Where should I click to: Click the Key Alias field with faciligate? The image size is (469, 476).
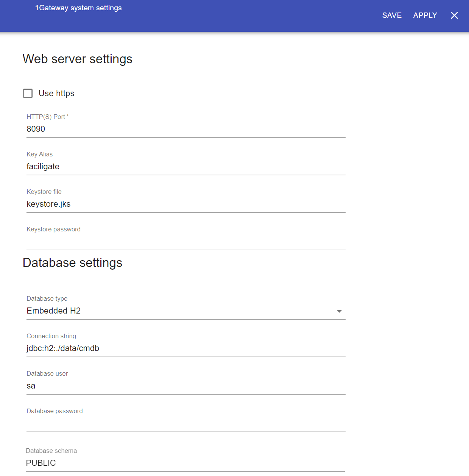185,167
